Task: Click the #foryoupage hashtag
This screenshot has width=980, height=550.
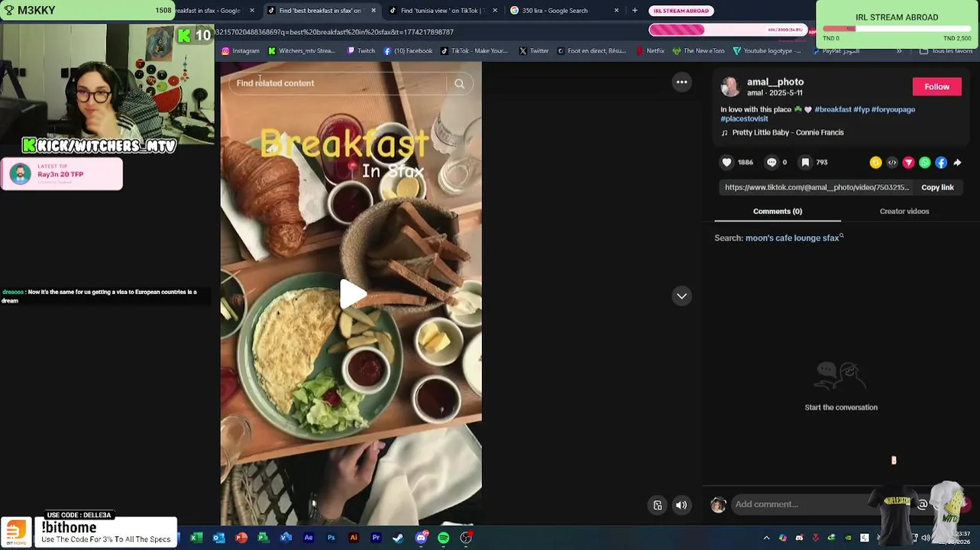Action: (893, 109)
